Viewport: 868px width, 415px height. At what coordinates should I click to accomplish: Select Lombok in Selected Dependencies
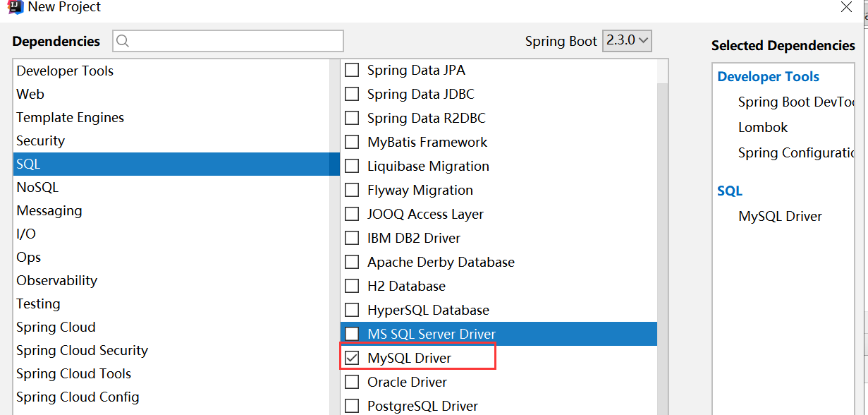(x=763, y=127)
